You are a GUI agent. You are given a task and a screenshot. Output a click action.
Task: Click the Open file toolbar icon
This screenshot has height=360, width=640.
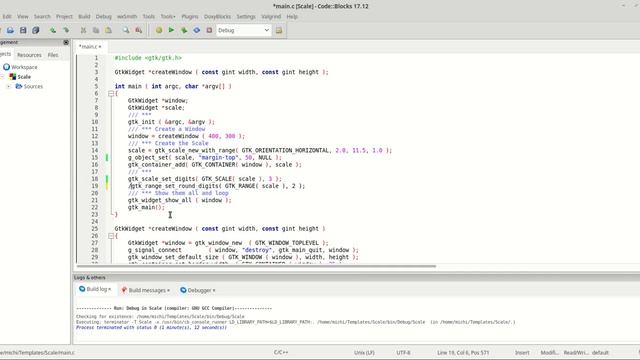[x=10, y=30]
